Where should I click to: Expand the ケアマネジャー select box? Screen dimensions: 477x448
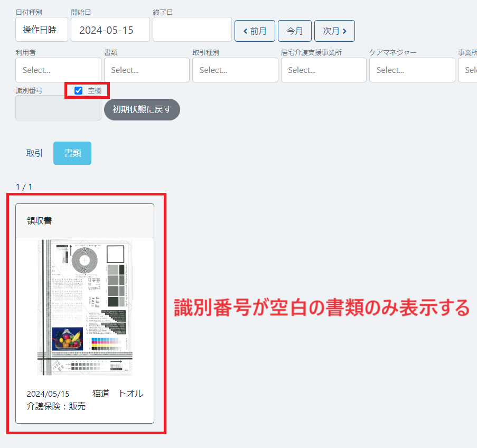click(412, 70)
